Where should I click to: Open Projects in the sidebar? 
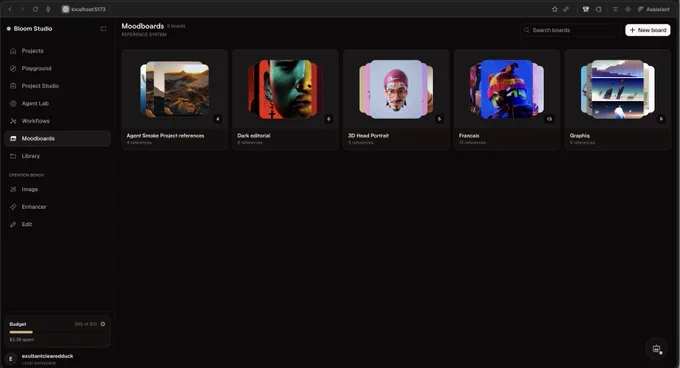(x=57, y=51)
